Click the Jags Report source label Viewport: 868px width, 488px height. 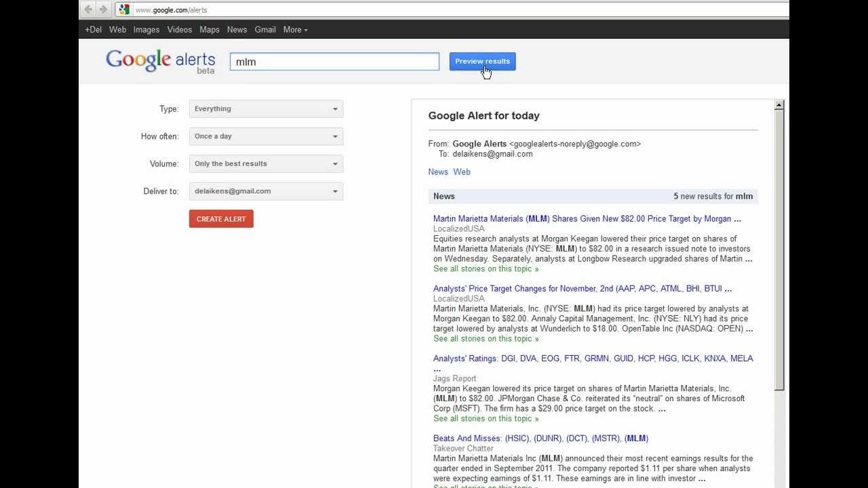point(455,379)
